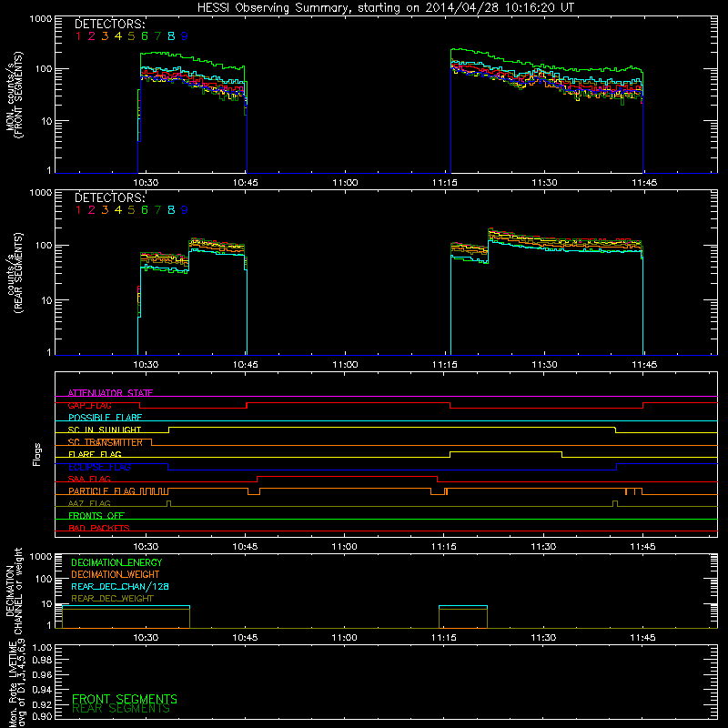Select the SC_IN_SUNLIGHT flag label
This screenshot has height=728, width=728.
(105, 430)
